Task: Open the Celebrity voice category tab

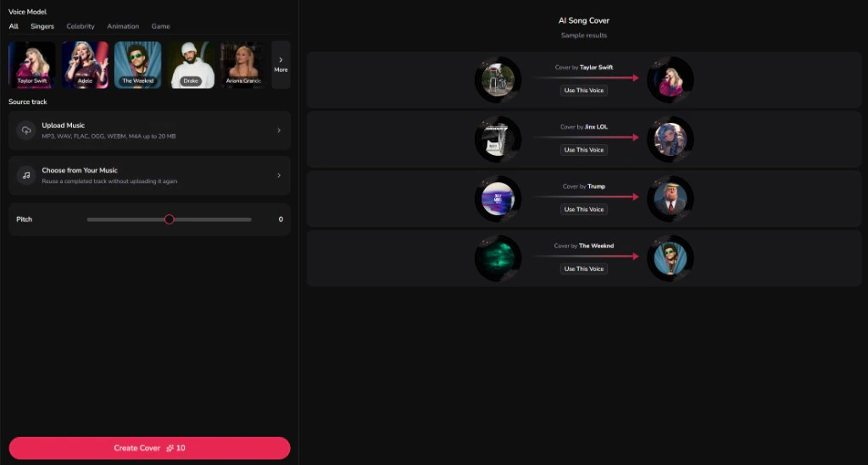Action: point(81,26)
